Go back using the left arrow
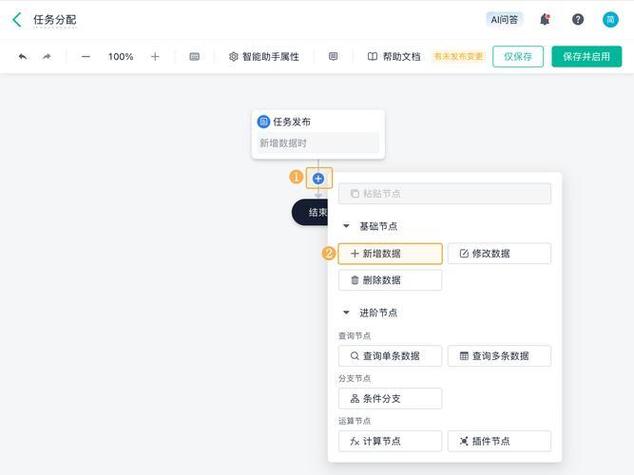Image resolution: width=634 pixels, height=475 pixels. [17, 19]
